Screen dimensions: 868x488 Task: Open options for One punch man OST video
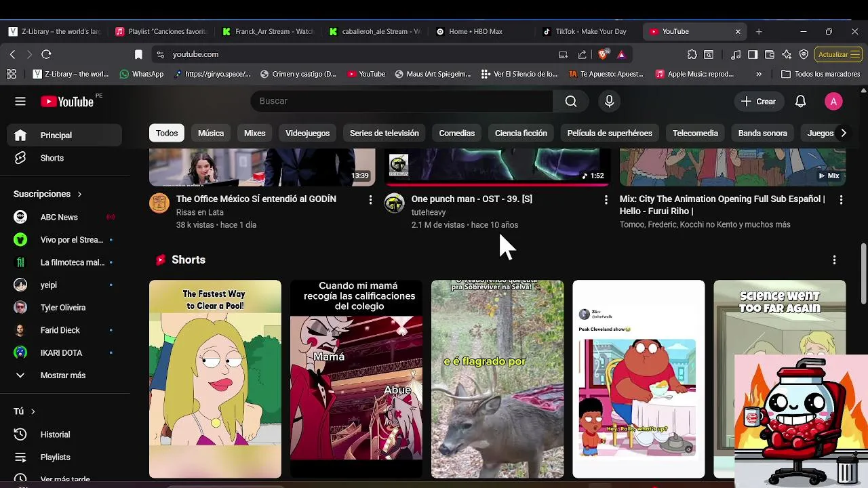(606, 199)
